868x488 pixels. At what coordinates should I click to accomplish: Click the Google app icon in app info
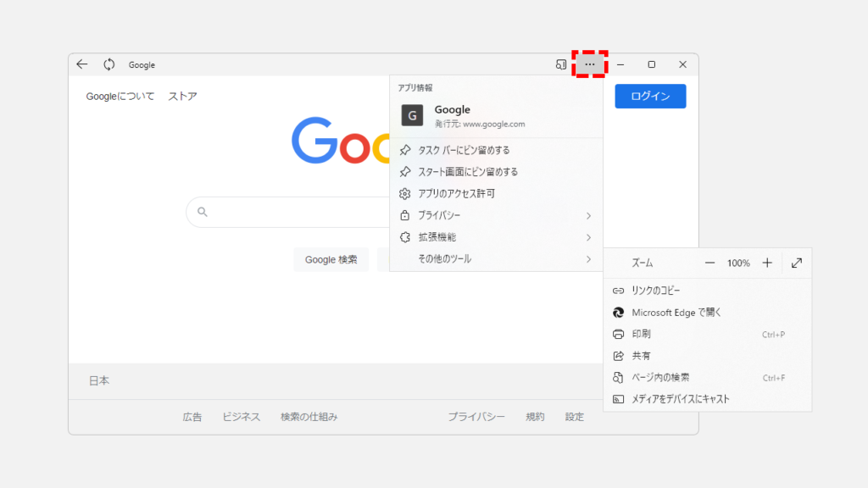(x=413, y=115)
